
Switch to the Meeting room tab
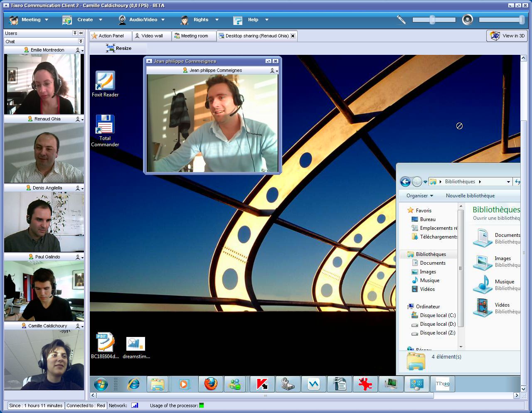click(194, 36)
